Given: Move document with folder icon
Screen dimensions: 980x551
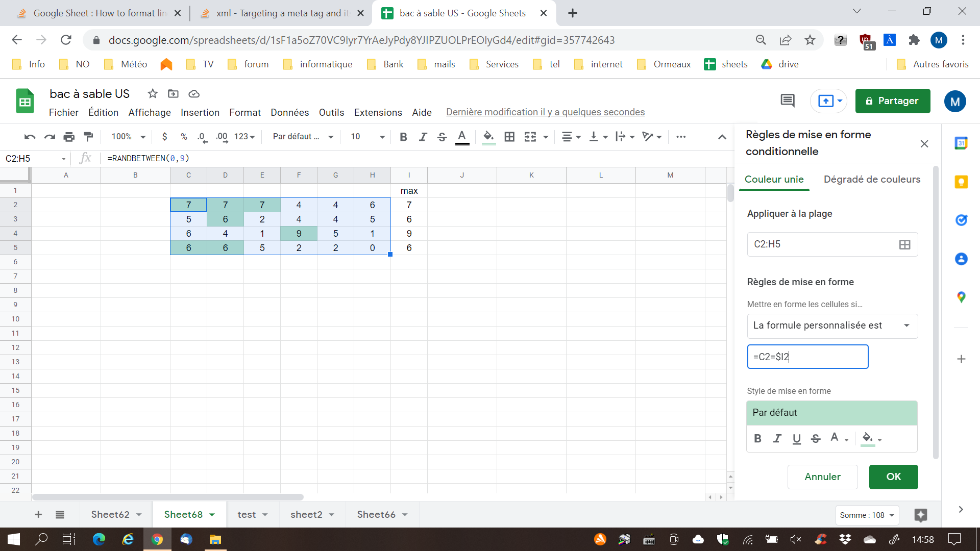Looking at the screenshot, I should click(x=174, y=94).
